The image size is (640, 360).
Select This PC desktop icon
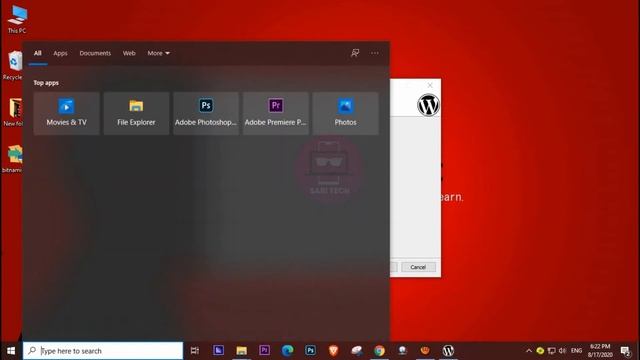pyautogui.click(x=17, y=19)
